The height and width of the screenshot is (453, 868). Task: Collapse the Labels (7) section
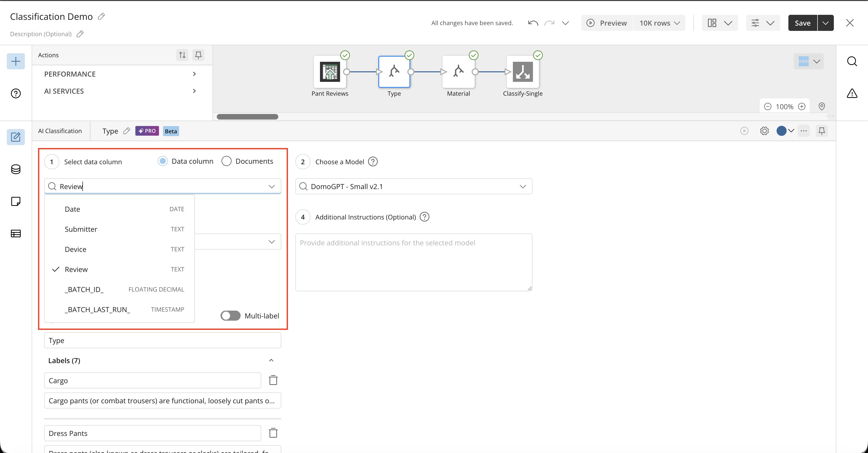click(x=271, y=360)
